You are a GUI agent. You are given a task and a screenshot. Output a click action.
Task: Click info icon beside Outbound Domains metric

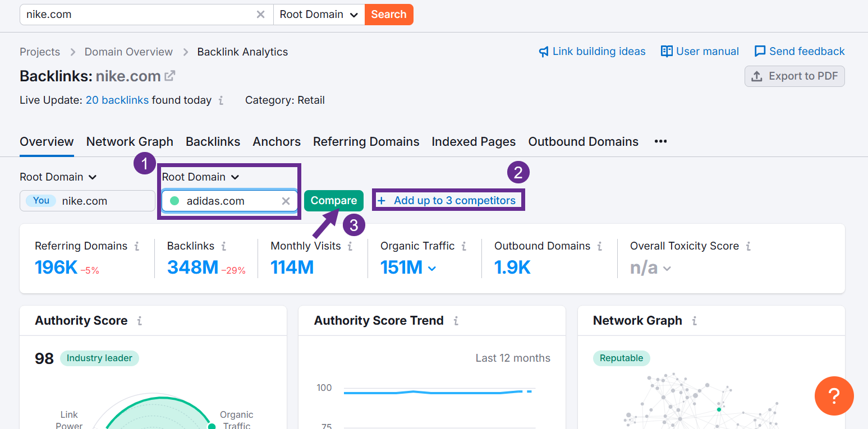599,246
